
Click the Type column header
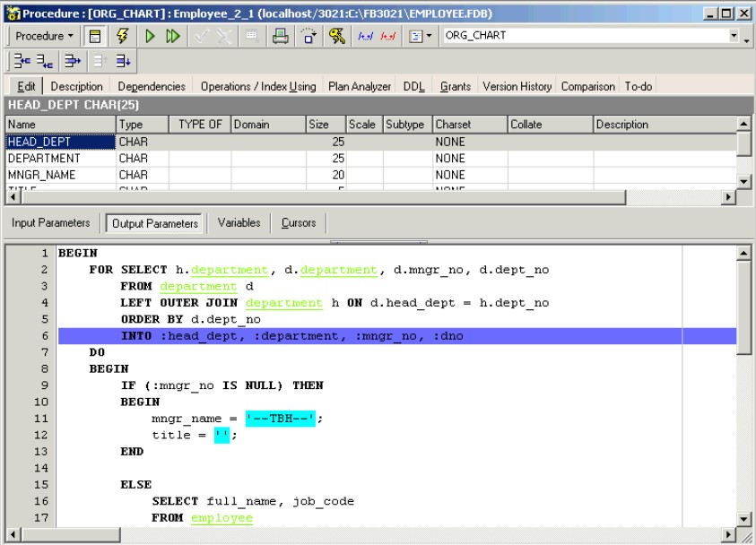coord(143,125)
